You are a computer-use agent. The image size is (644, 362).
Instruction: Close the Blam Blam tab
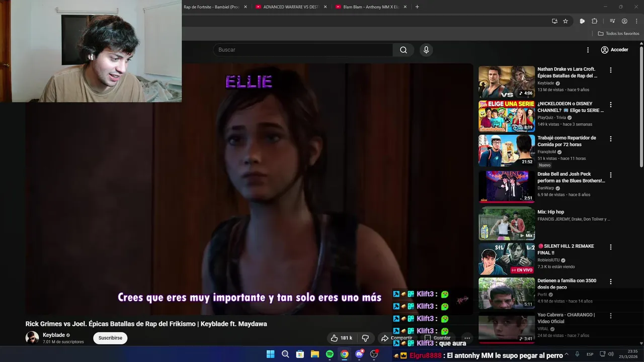[405, 7]
